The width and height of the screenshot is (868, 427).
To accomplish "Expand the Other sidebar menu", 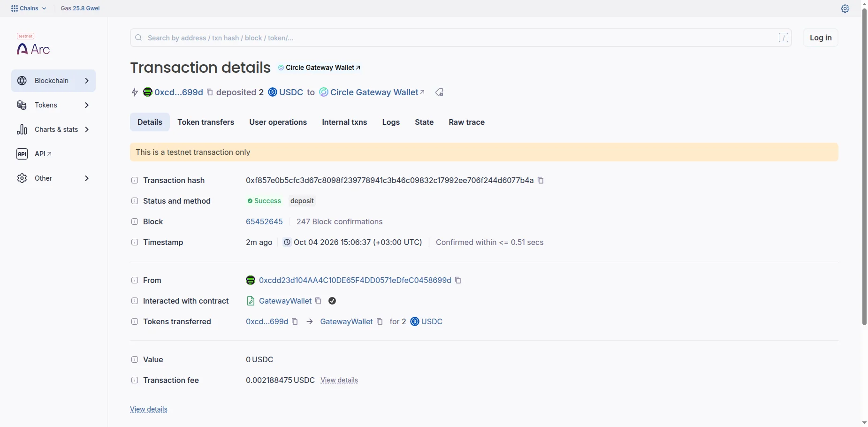I will [53, 178].
